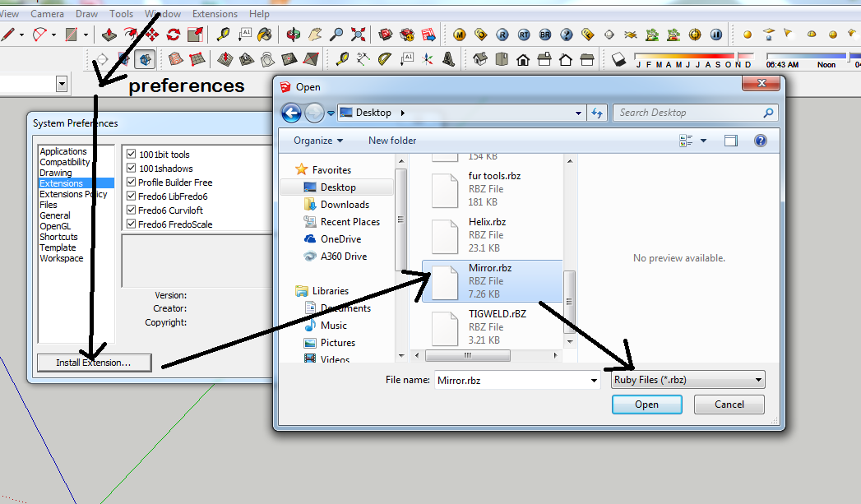Click the V-Ray BR batch render icon
This screenshot has width=861, height=504.
pos(544,35)
